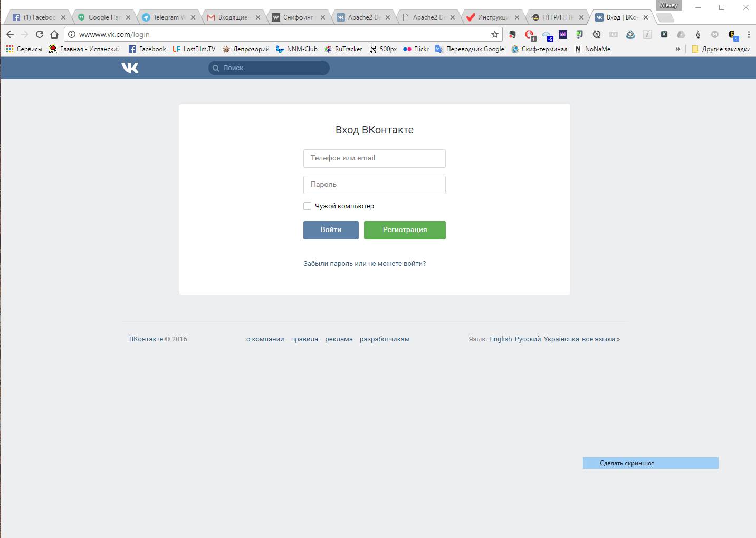Open the реклама footer link
Screen dimensions: 756x538
click(x=339, y=339)
